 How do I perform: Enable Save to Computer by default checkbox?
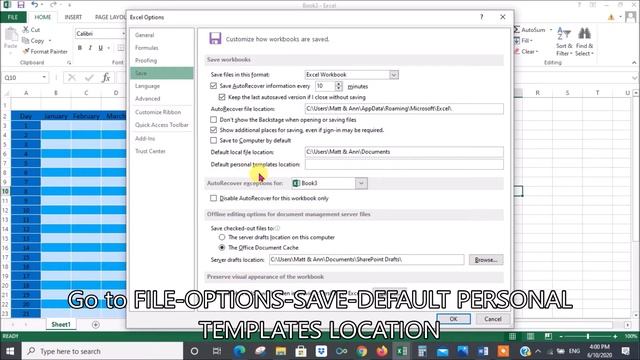point(213,140)
